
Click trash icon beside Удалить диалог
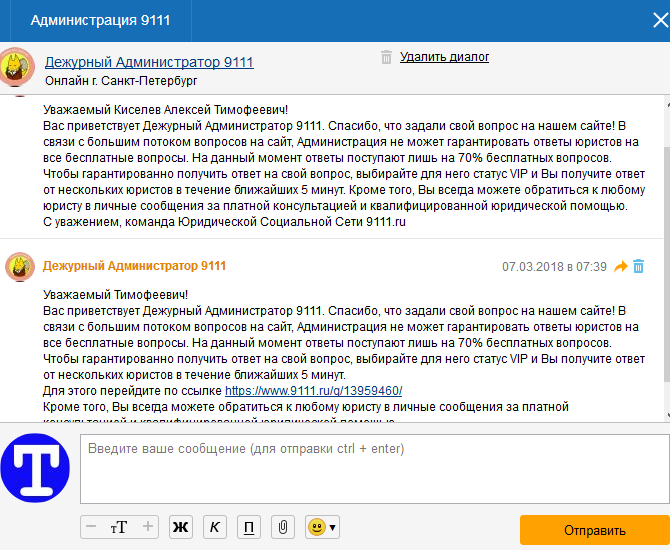pos(386,57)
